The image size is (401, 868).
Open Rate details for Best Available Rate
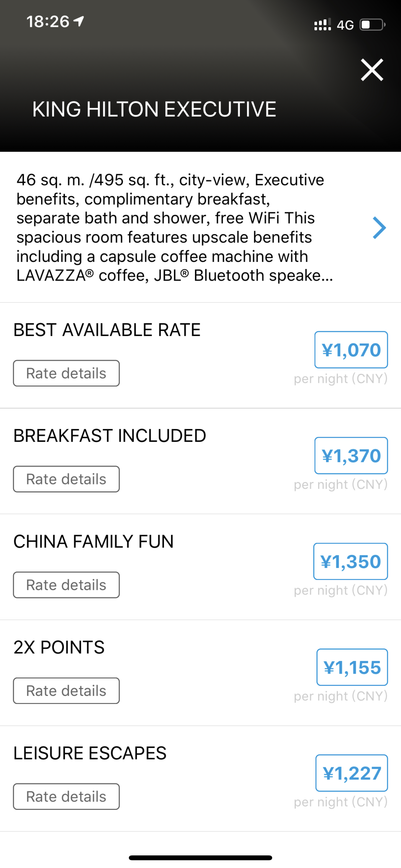tap(67, 373)
